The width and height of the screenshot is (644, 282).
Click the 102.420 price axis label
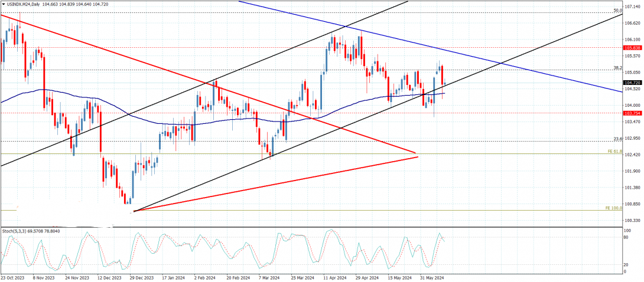[633, 155]
